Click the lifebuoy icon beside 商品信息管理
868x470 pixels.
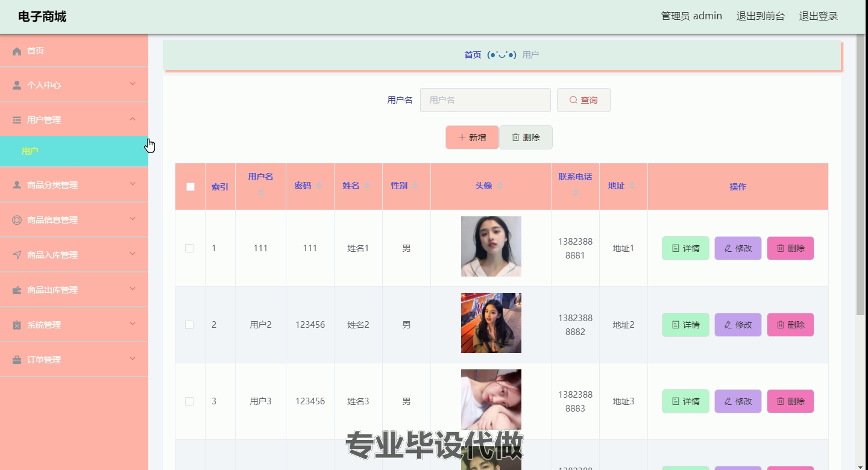(17, 221)
